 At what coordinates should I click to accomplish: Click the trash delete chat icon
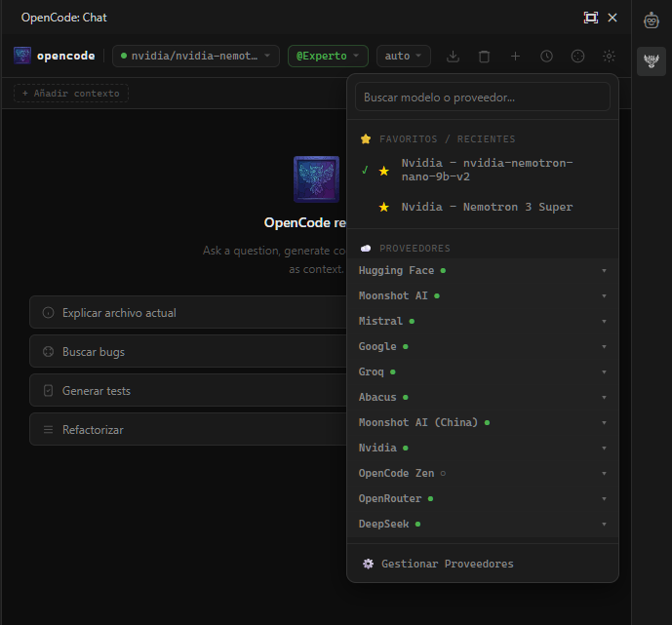tap(484, 57)
